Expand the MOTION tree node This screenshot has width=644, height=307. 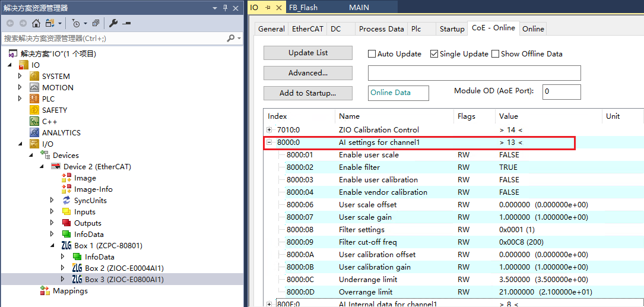click(20, 87)
